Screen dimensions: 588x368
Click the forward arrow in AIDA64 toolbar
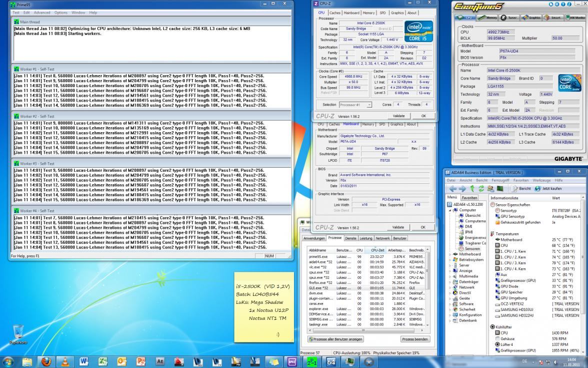pyautogui.click(x=462, y=188)
